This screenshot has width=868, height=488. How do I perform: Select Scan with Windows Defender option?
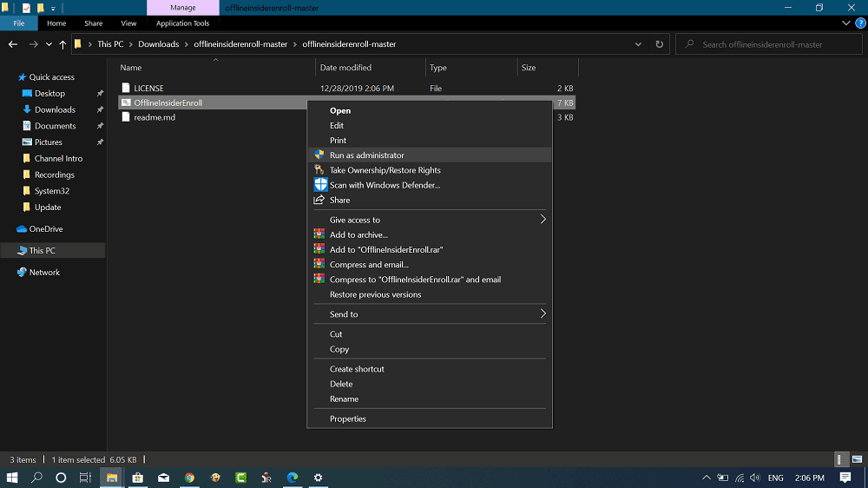(x=385, y=185)
